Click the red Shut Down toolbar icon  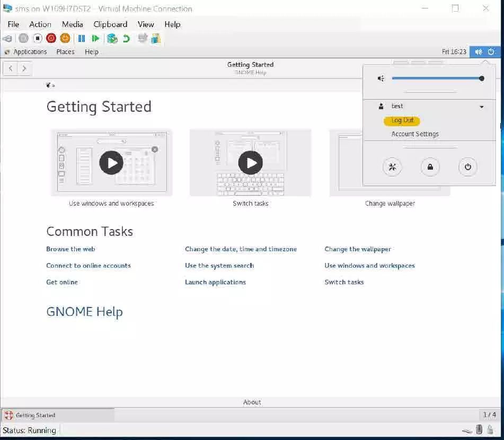coord(51,39)
